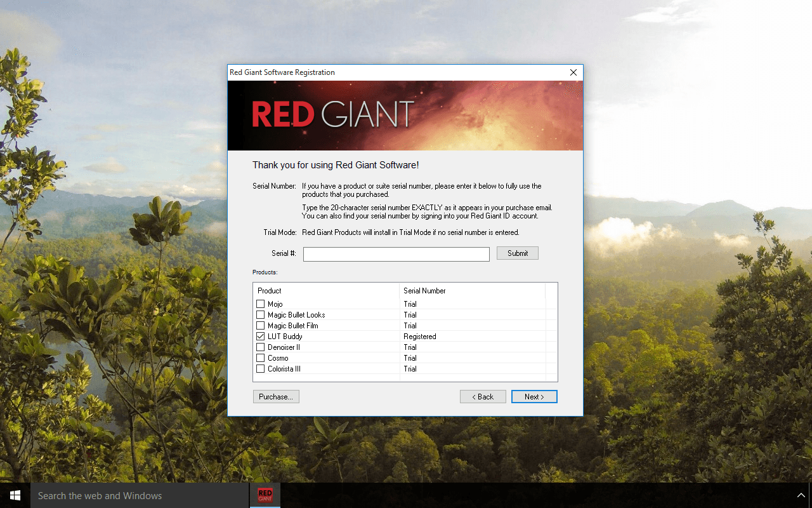Select the Colorista III product name

tap(284, 369)
